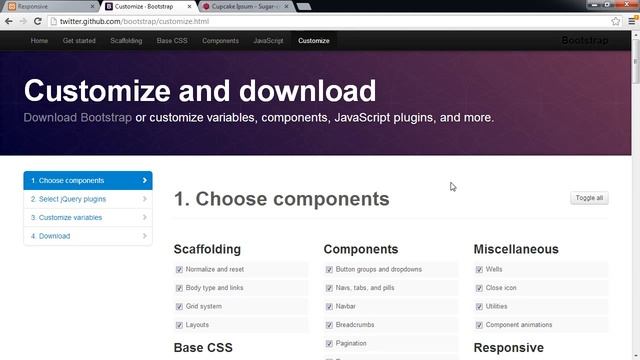Click the Responsive section heading
Viewport: 640px width, 360px height.
coord(509,348)
